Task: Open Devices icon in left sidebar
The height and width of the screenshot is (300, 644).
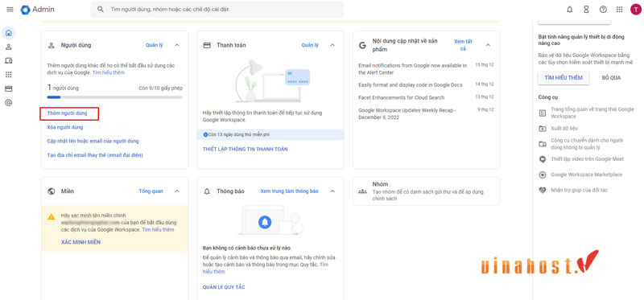Action: point(8,61)
